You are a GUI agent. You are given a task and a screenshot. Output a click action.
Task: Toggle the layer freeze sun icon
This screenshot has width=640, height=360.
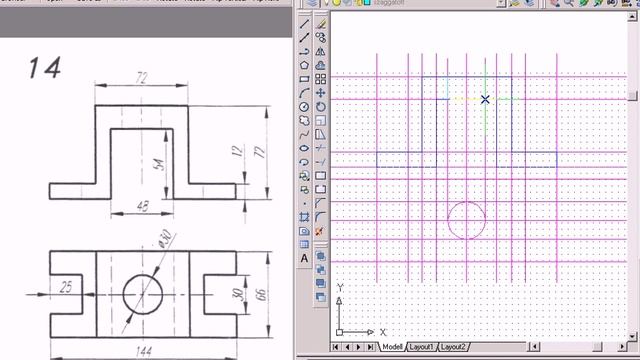tap(336, 3)
